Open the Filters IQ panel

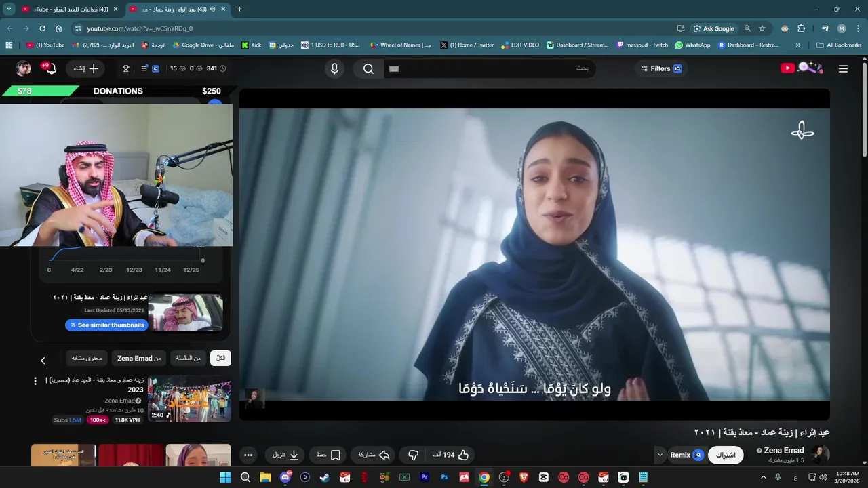(662, 68)
